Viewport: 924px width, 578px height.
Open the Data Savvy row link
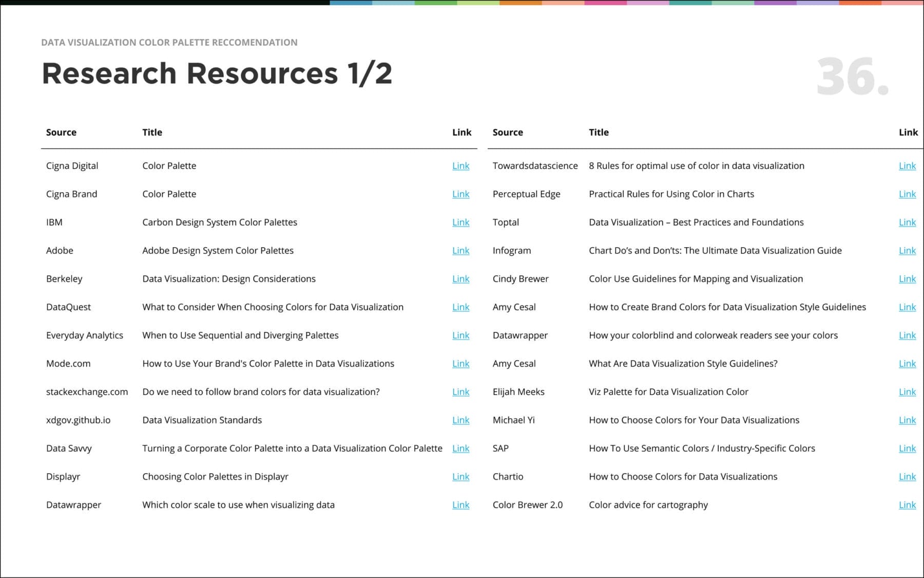tap(460, 449)
